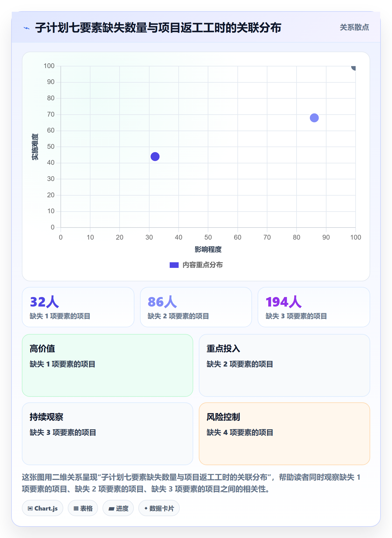Click the 数据卡片 tag diamond icon

tap(146, 508)
